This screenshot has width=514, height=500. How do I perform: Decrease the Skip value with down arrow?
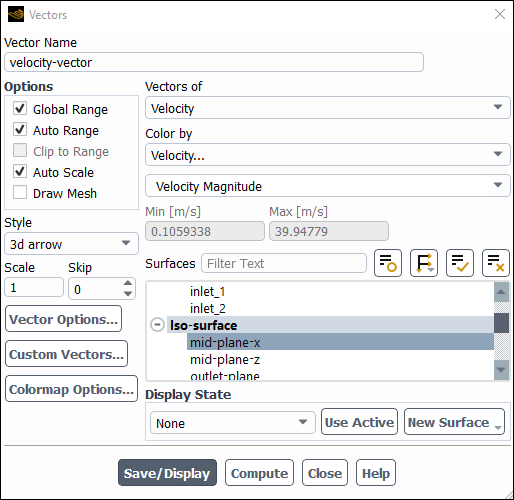128,294
